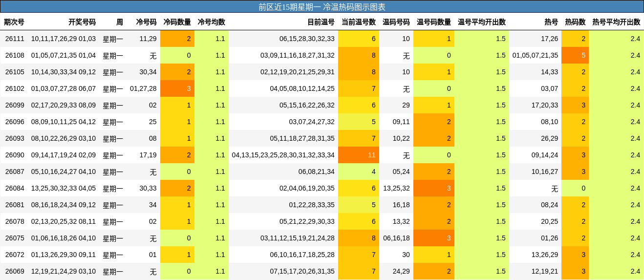Viewport: 644px width, 280px height.
Task: Click the hot count 5 cell
Action: pyautogui.click(x=575, y=55)
